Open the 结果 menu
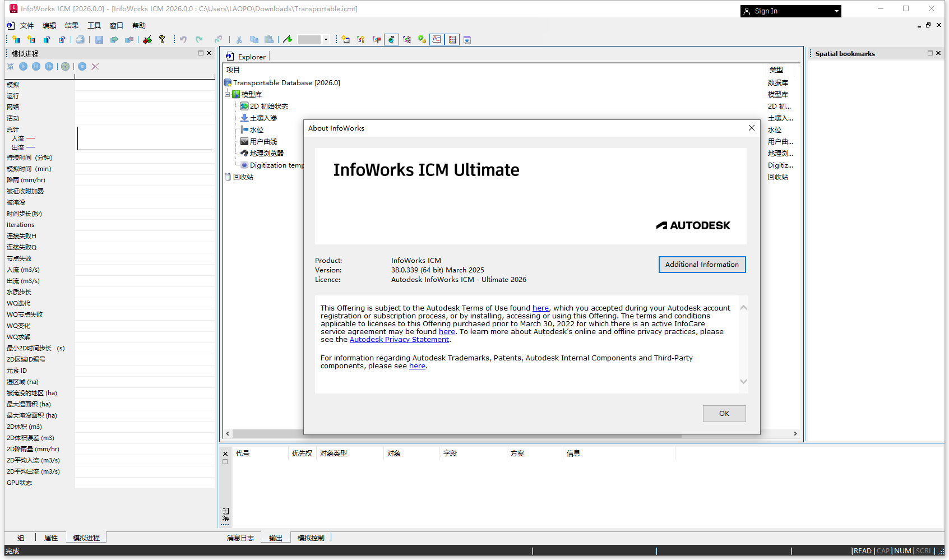 click(x=72, y=25)
